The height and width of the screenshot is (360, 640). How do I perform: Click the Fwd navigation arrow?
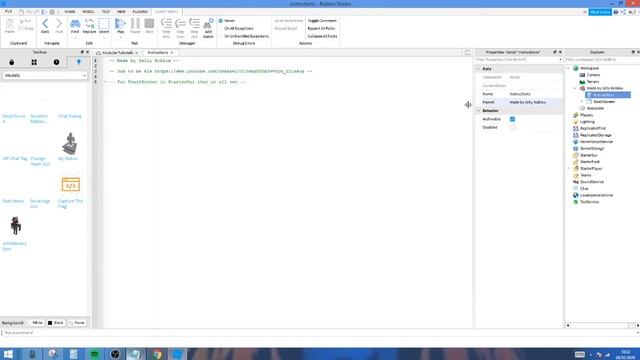click(x=59, y=26)
